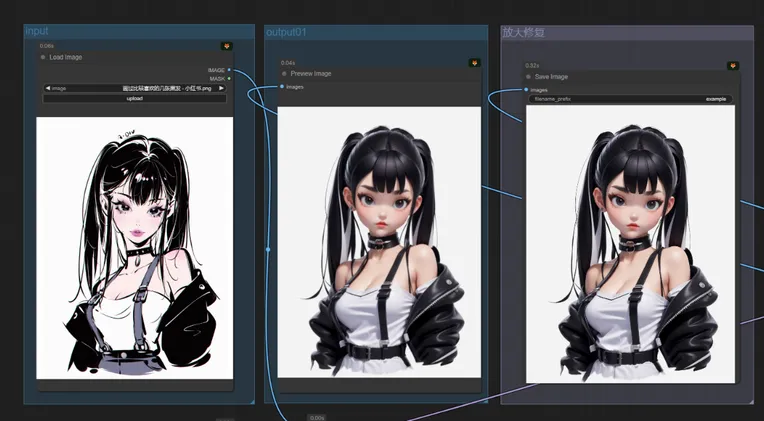Collapse the Preview Image node via its dot
The height and width of the screenshot is (421, 764).
pyautogui.click(x=284, y=74)
